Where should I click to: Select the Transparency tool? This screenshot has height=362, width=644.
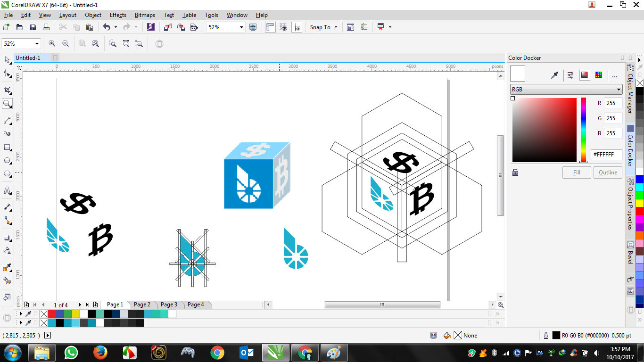7,250
